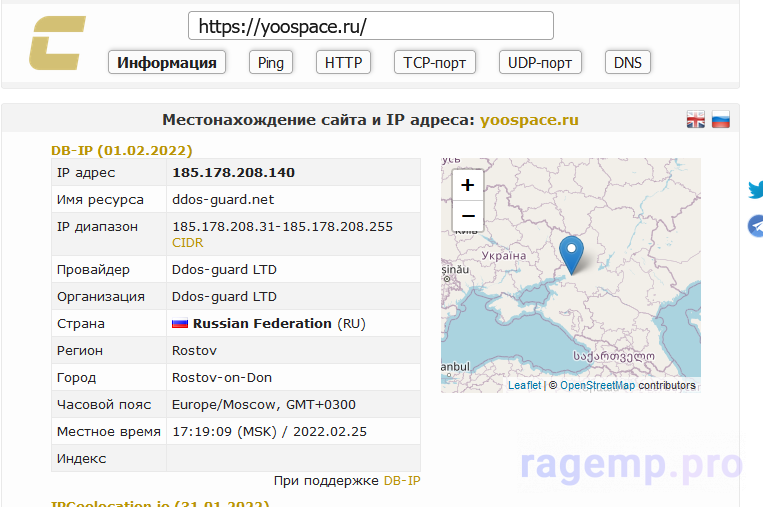Share via the Twitter icon
Image resolution: width=763 pixels, height=507 pixels.
coord(756,189)
